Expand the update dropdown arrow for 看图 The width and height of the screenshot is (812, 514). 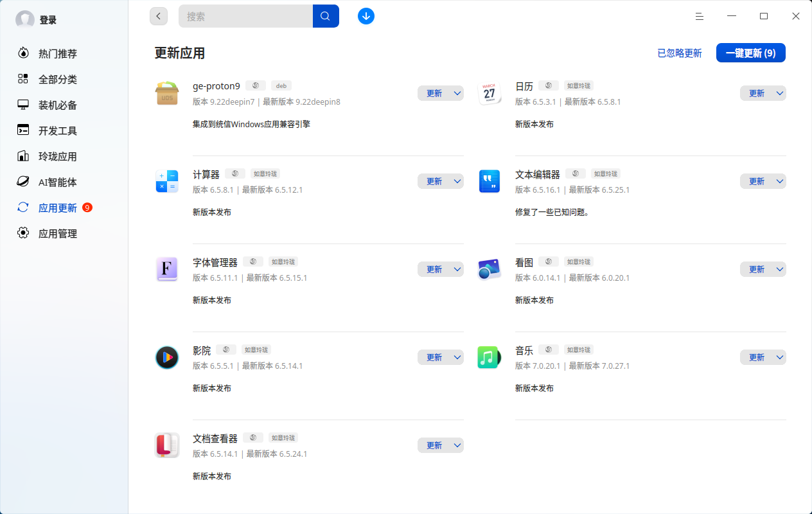click(x=780, y=269)
